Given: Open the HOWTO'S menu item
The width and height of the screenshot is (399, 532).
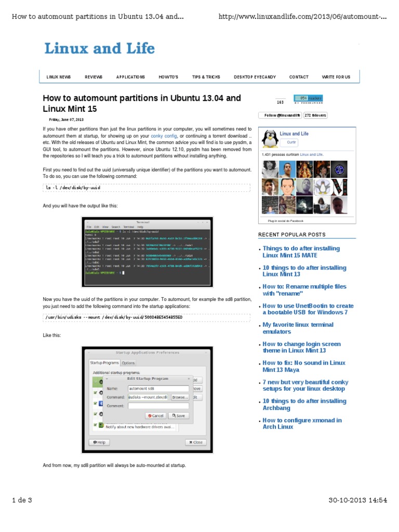Looking at the screenshot, I should coord(168,77).
